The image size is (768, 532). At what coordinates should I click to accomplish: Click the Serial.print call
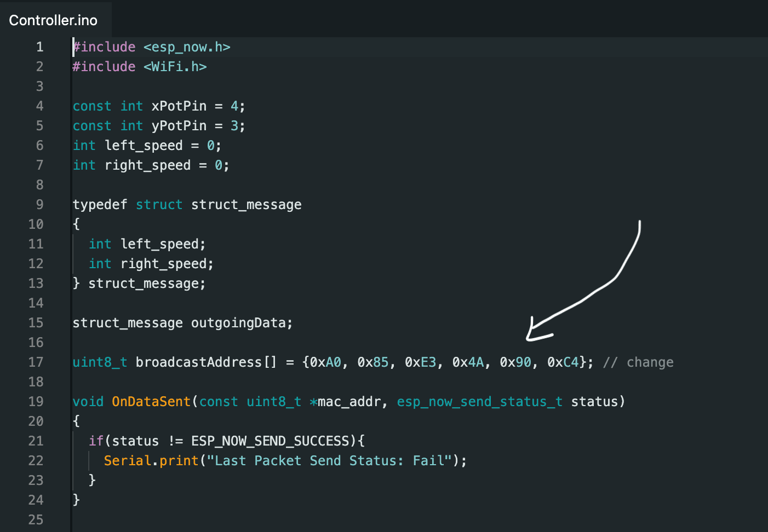pos(151,461)
